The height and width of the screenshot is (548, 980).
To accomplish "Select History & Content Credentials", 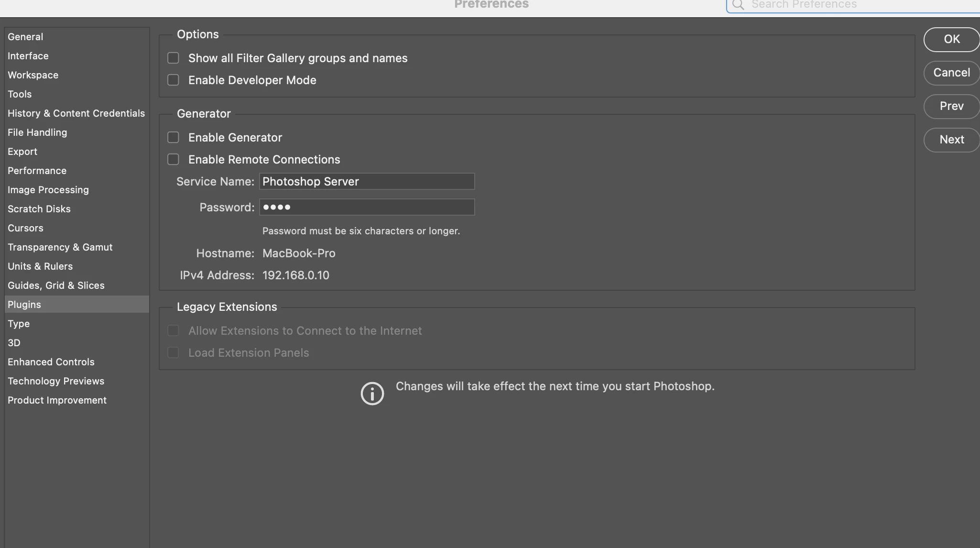I will (76, 113).
